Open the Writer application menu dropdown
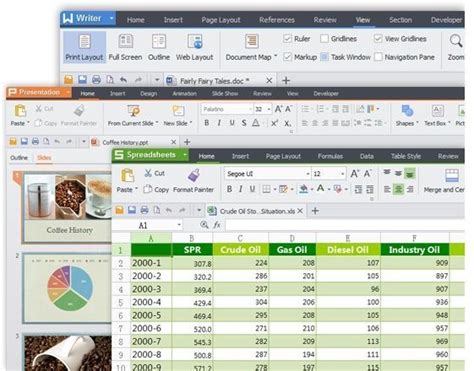 [x=111, y=18]
